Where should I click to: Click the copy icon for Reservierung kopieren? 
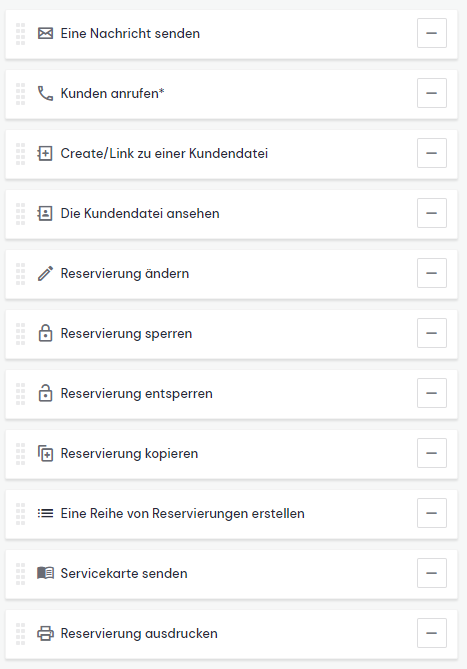pos(45,454)
